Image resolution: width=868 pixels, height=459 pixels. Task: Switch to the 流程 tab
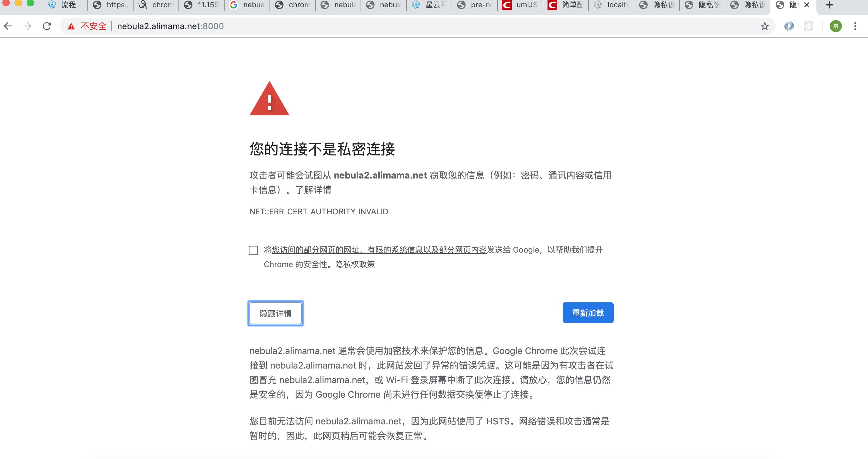[65, 5]
